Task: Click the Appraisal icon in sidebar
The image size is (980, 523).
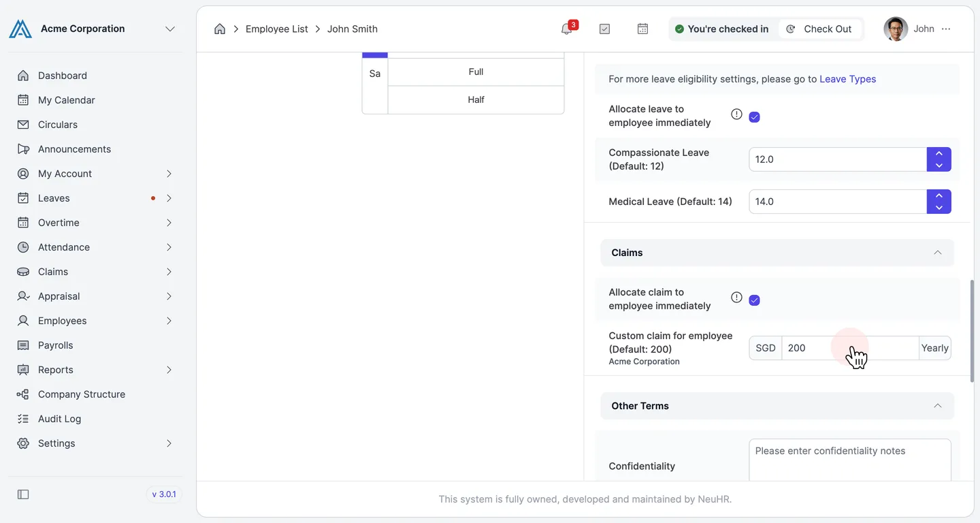Action: [23, 296]
